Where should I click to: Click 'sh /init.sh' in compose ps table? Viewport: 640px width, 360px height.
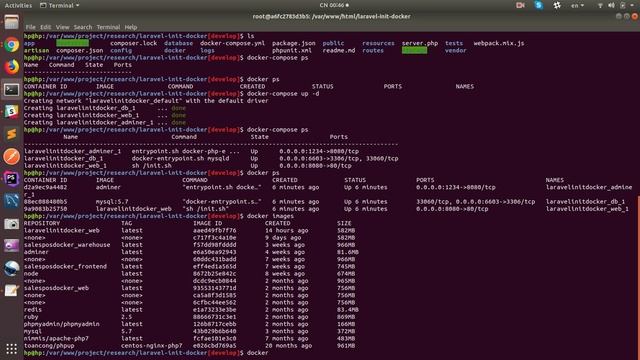151,166
